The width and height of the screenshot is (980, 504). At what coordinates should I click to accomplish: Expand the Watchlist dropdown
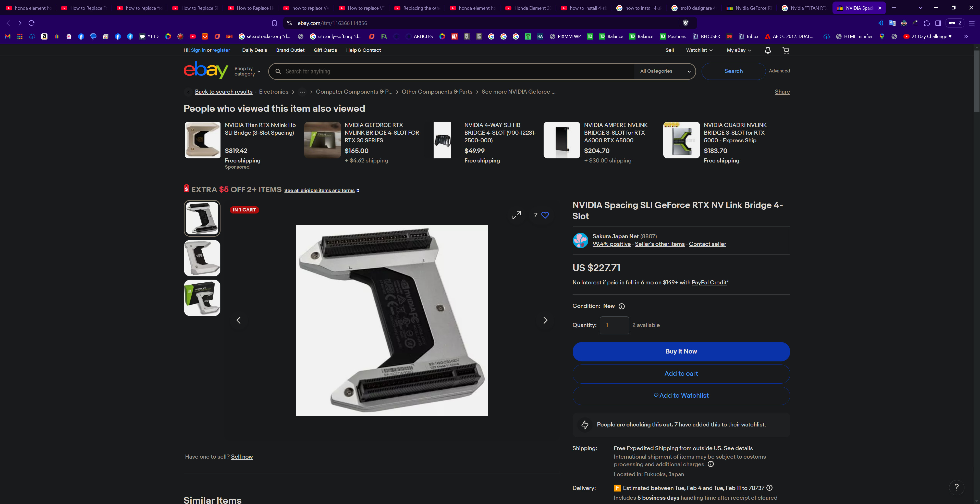coord(699,50)
